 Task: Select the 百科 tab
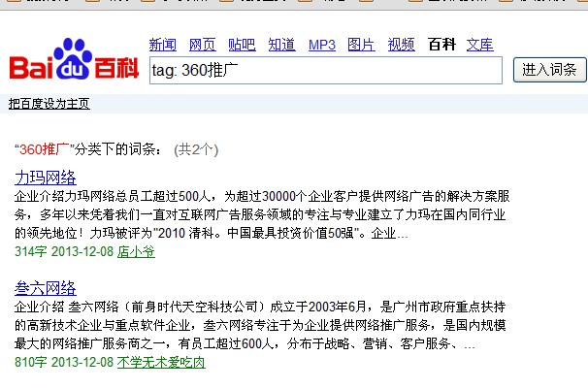coord(441,45)
